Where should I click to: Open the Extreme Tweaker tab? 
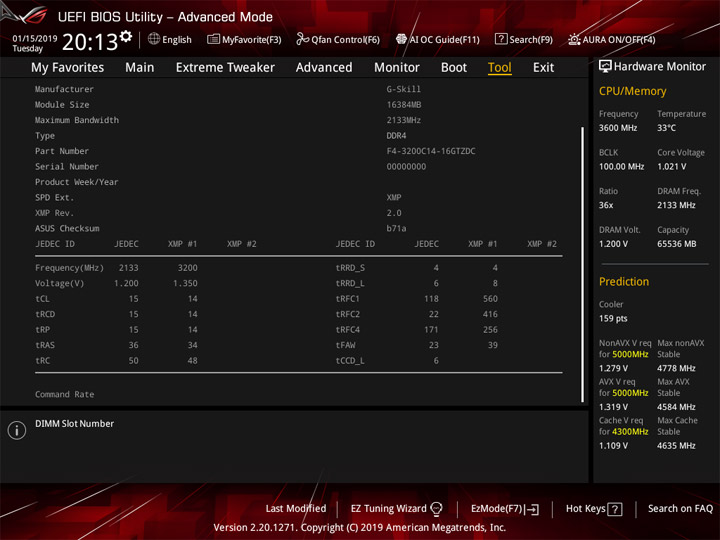[x=225, y=68]
